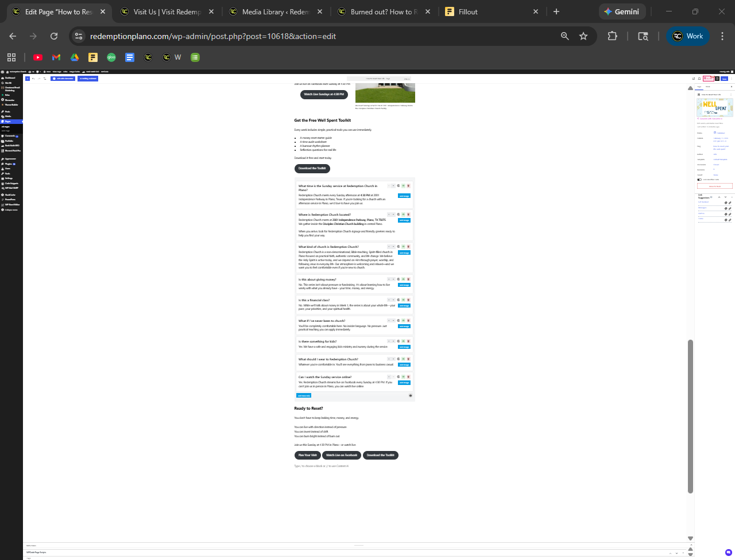Open the Work profile menu
The image size is (735, 560).
tap(688, 36)
